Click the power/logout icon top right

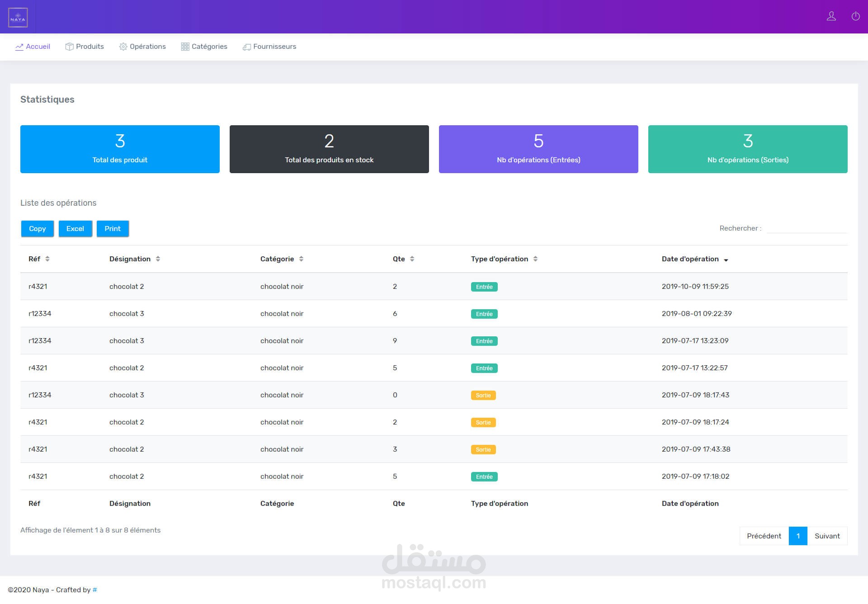(x=855, y=16)
